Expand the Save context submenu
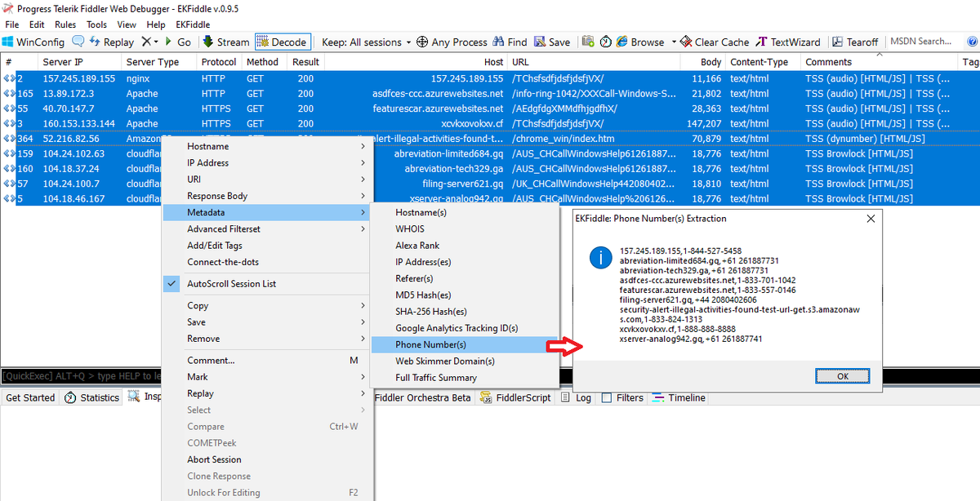 tap(267, 322)
